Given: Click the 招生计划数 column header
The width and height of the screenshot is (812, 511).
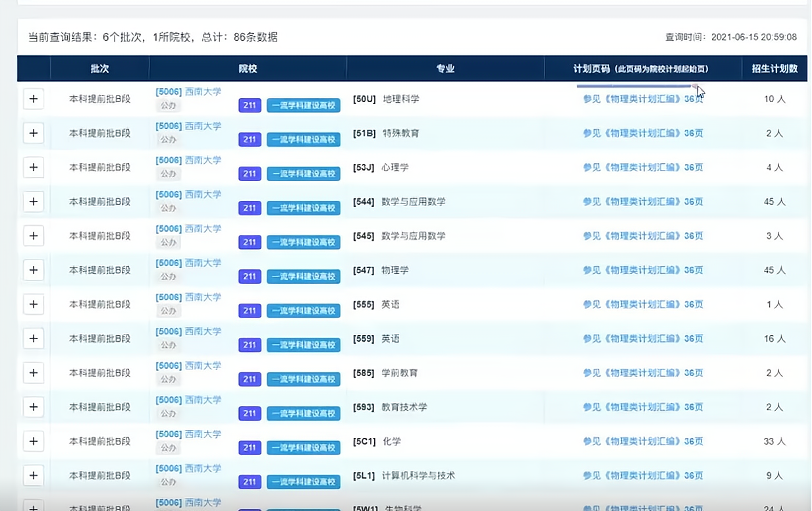Looking at the screenshot, I should pos(774,68).
